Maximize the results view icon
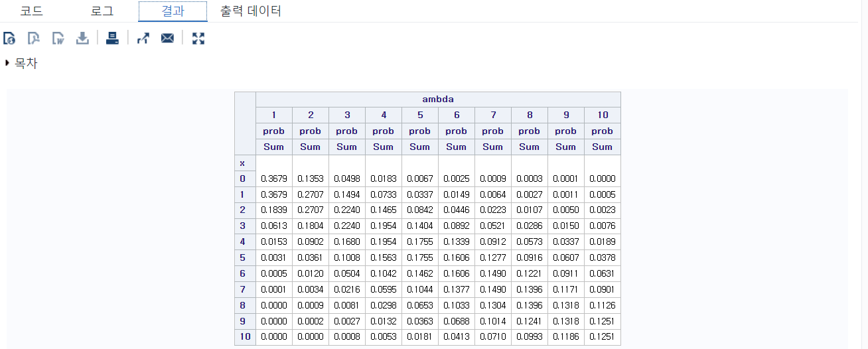The width and height of the screenshot is (868, 349). coord(198,38)
